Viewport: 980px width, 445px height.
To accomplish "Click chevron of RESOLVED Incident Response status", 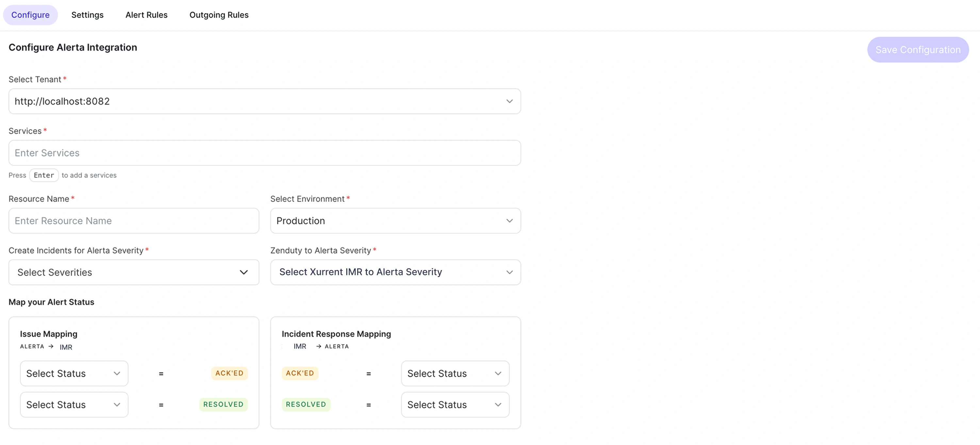I will [498, 405].
